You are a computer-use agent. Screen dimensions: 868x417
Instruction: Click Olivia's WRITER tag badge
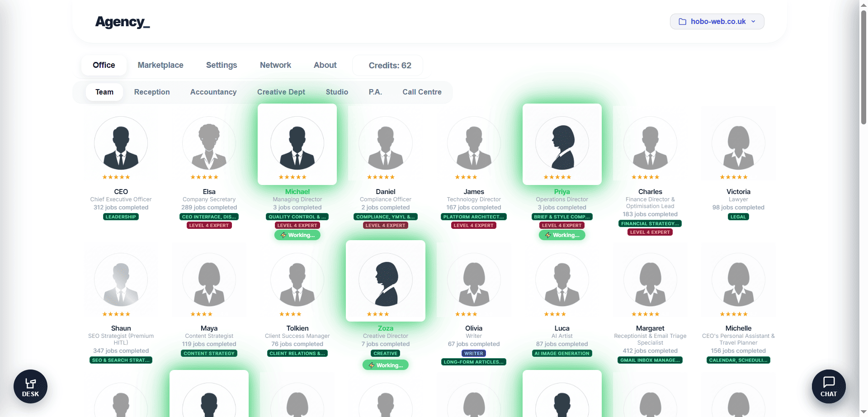(x=473, y=354)
